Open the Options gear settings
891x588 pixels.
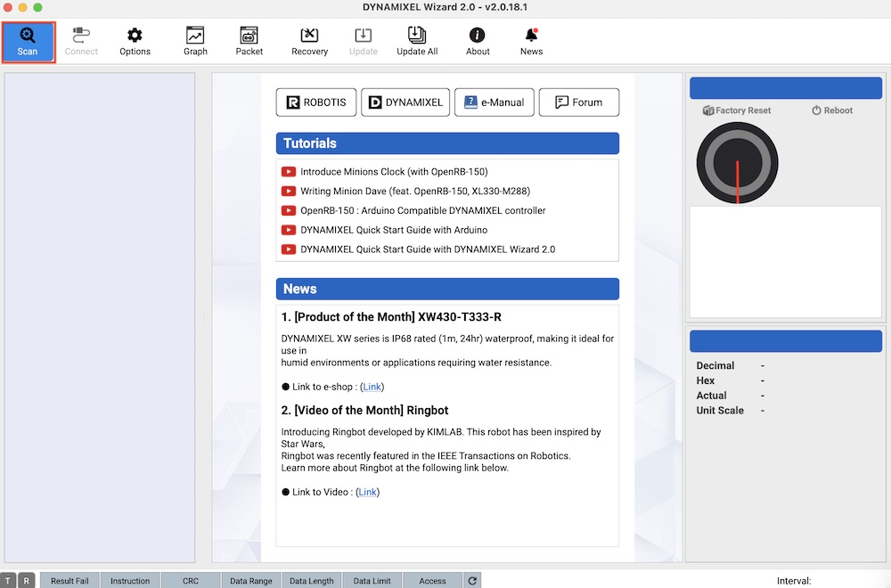click(x=135, y=41)
